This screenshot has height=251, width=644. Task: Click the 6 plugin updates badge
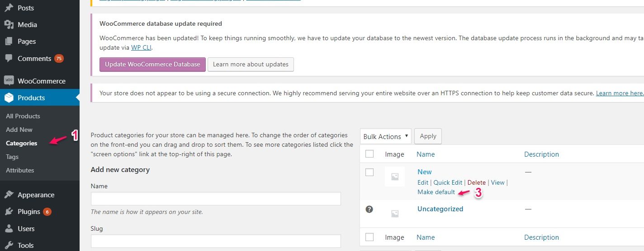pos(47,211)
